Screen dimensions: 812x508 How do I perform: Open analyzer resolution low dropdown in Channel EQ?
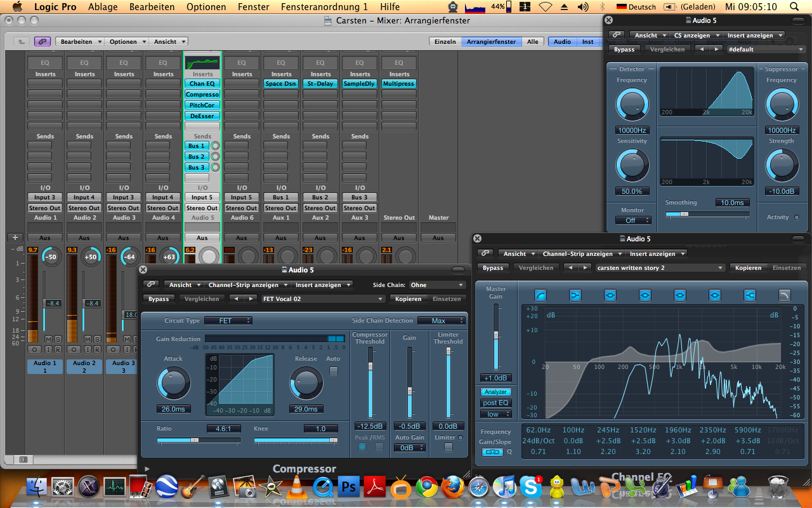[495, 414]
